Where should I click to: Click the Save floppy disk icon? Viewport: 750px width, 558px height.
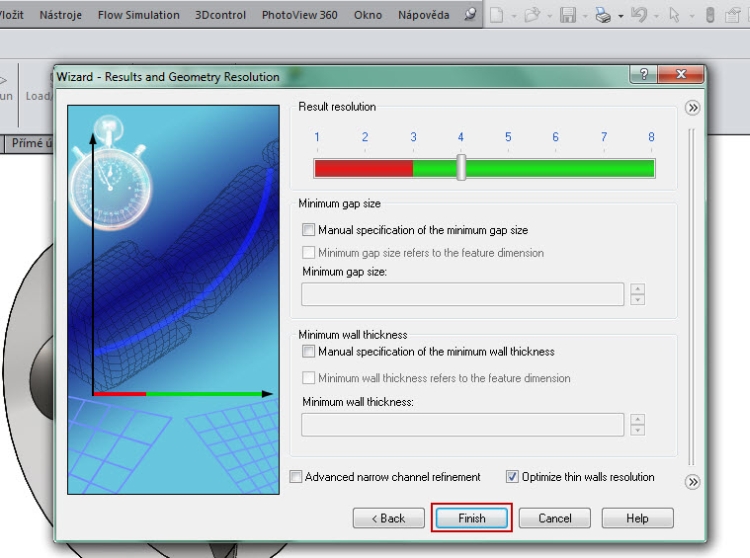[x=568, y=15]
